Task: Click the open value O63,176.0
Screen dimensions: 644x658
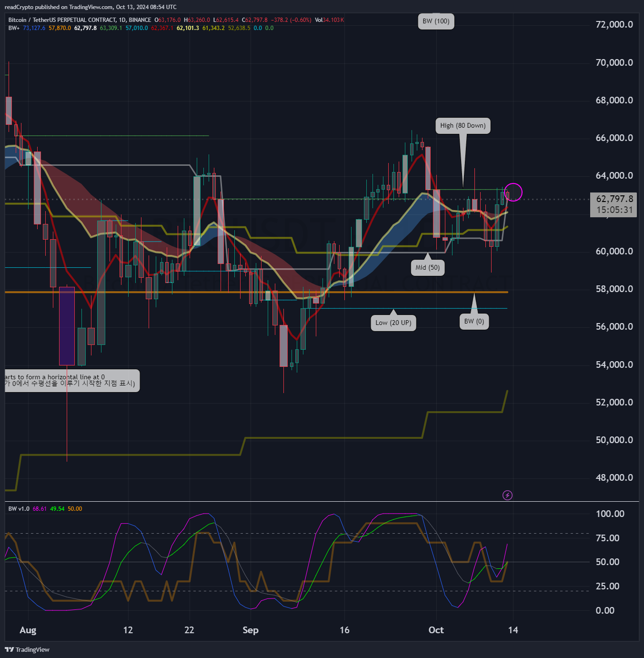Action: [168, 20]
